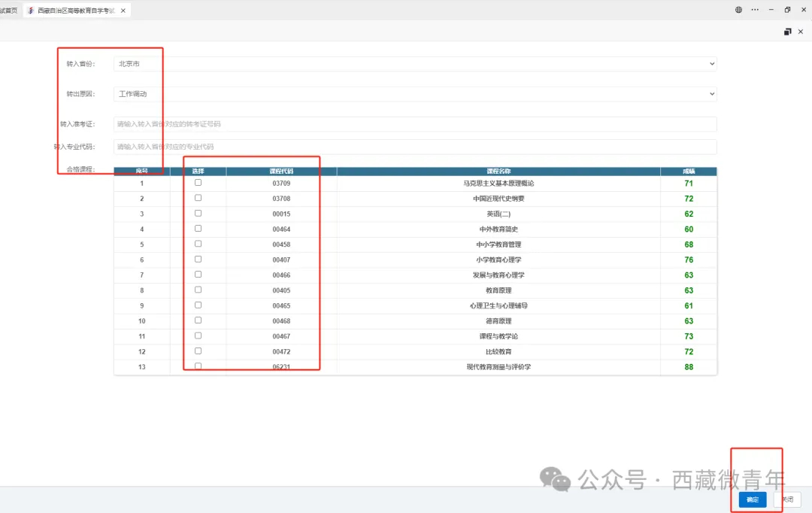812x513 pixels.
Task: Switch to the partially visible 首页 tab
Action: [8, 11]
